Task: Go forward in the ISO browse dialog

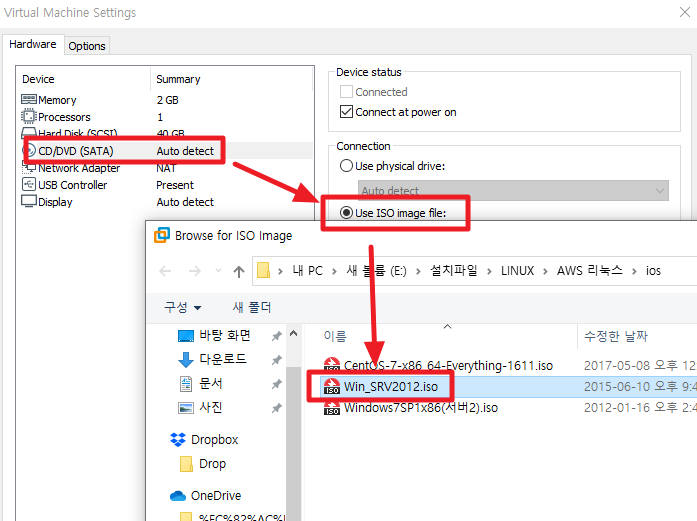Action: pyautogui.click(x=195, y=271)
